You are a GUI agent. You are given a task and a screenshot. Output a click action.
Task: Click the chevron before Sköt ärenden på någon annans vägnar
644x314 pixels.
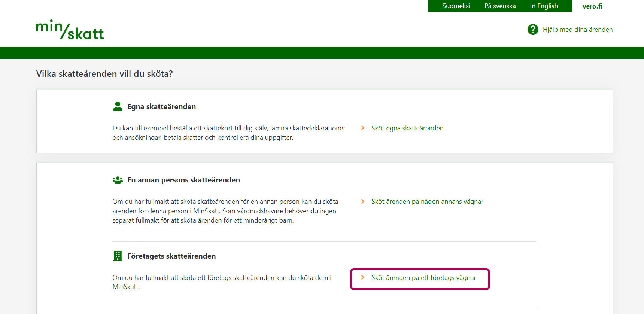click(362, 202)
